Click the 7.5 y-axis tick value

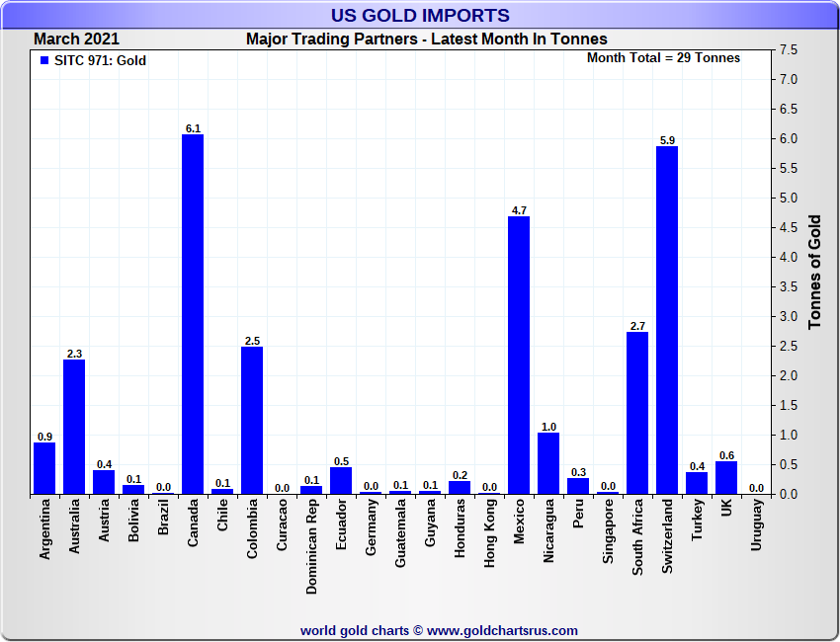(788, 49)
